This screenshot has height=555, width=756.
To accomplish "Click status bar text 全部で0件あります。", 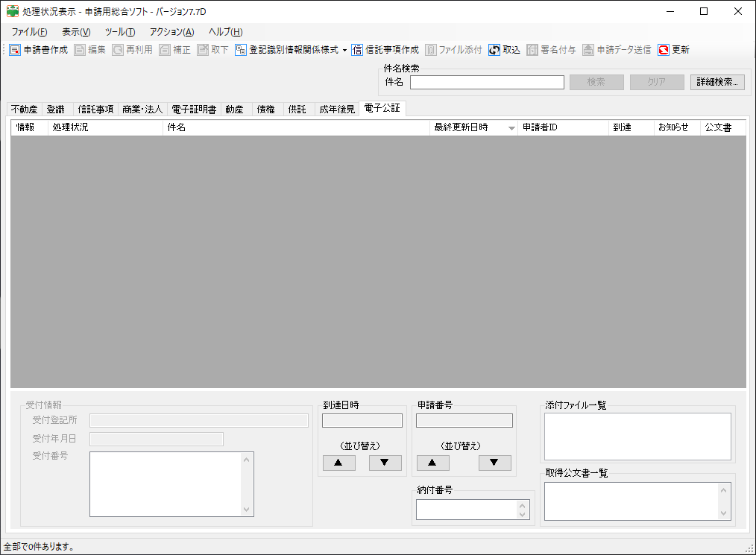I will [x=40, y=547].
